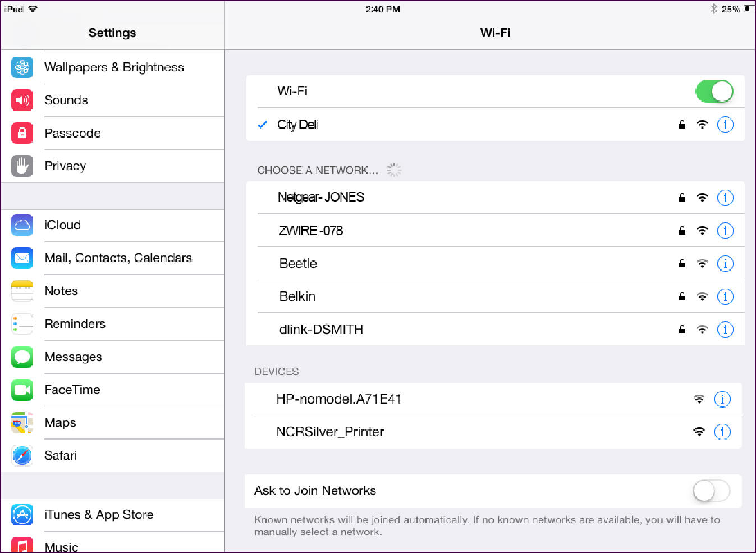Open Music settings label
The height and width of the screenshot is (553, 756).
(x=61, y=547)
